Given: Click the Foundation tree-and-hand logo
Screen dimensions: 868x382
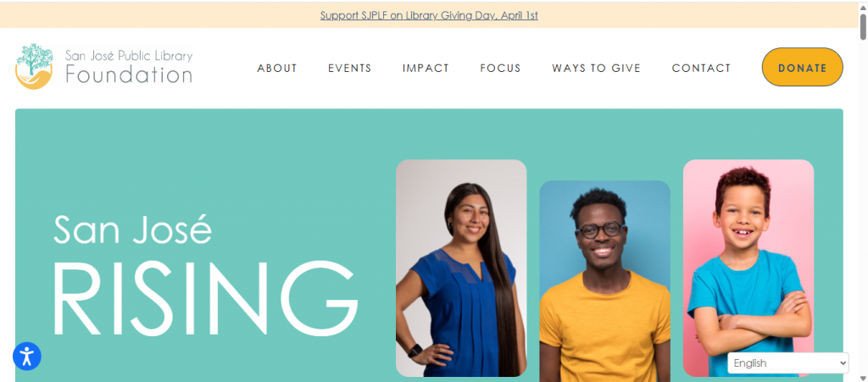Looking at the screenshot, I should click(34, 66).
